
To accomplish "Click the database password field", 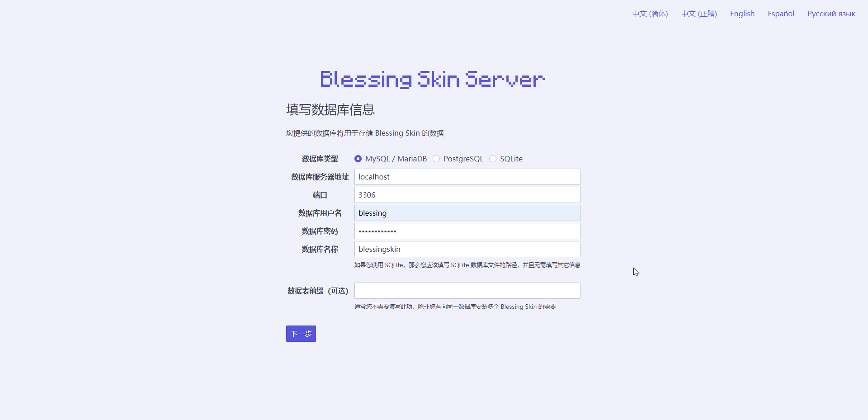I will 467,231.
